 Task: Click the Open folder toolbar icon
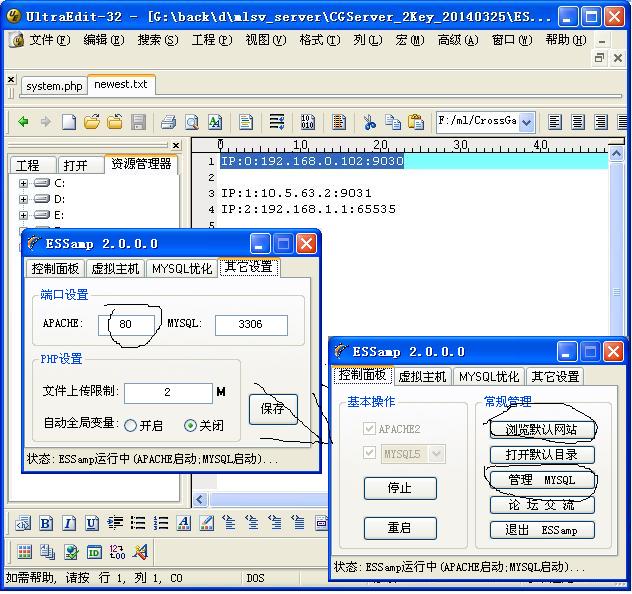[92, 122]
